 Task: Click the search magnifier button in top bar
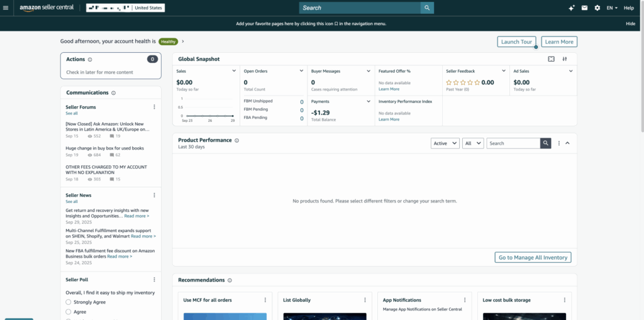click(x=428, y=8)
